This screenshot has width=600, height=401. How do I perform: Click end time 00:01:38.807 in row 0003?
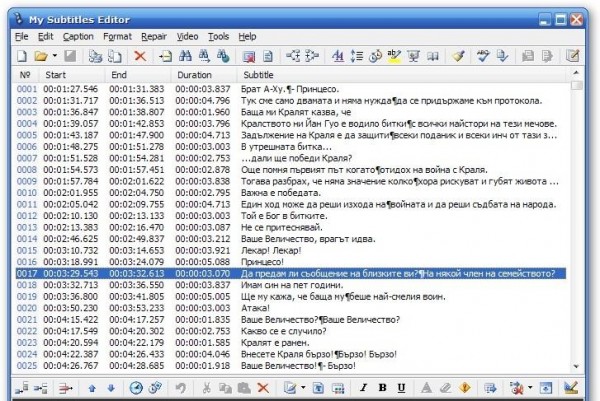tap(137, 112)
